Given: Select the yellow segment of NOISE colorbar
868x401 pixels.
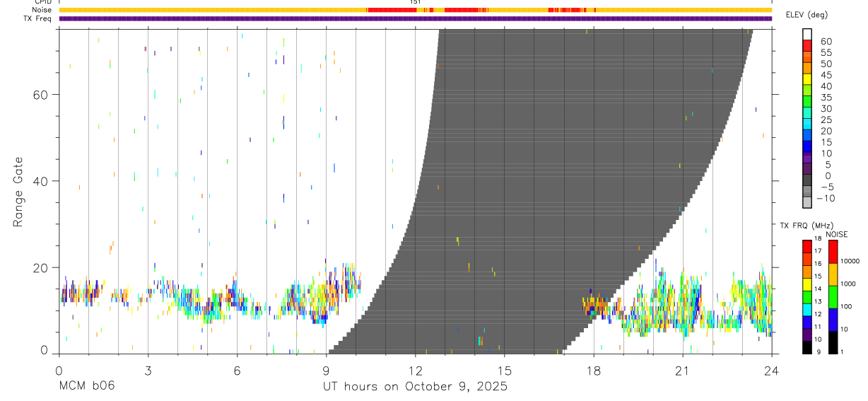Looking at the screenshot, I should [833, 274].
